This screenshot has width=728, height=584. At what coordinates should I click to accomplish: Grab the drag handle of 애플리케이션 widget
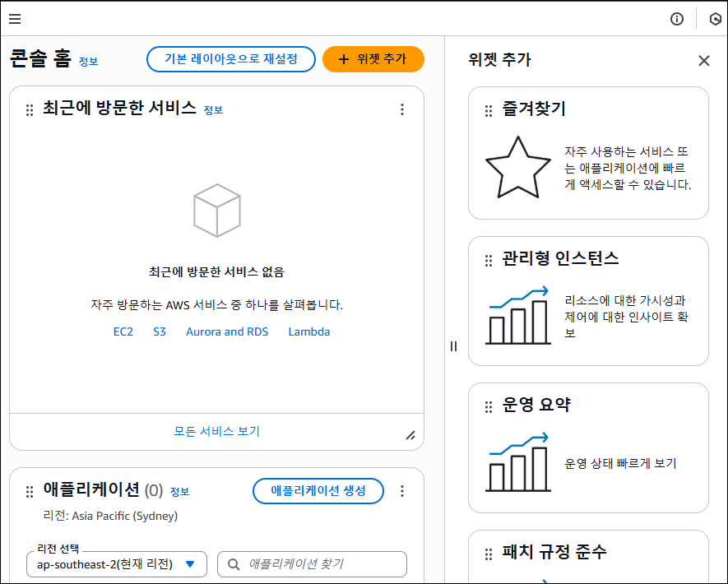click(30, 492)
